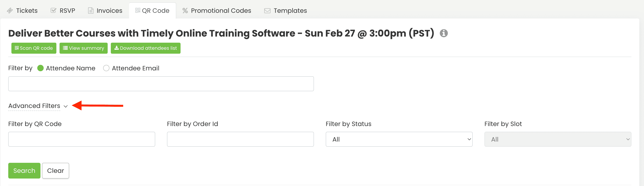Switch to the RSVP tab
This screenshot has height=186, width=644.
[63, 10]
